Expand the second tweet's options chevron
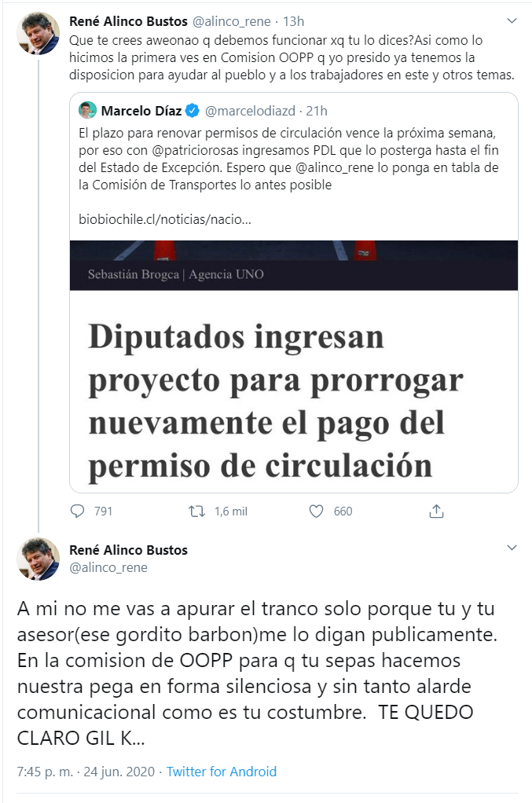 pos(512,548)
